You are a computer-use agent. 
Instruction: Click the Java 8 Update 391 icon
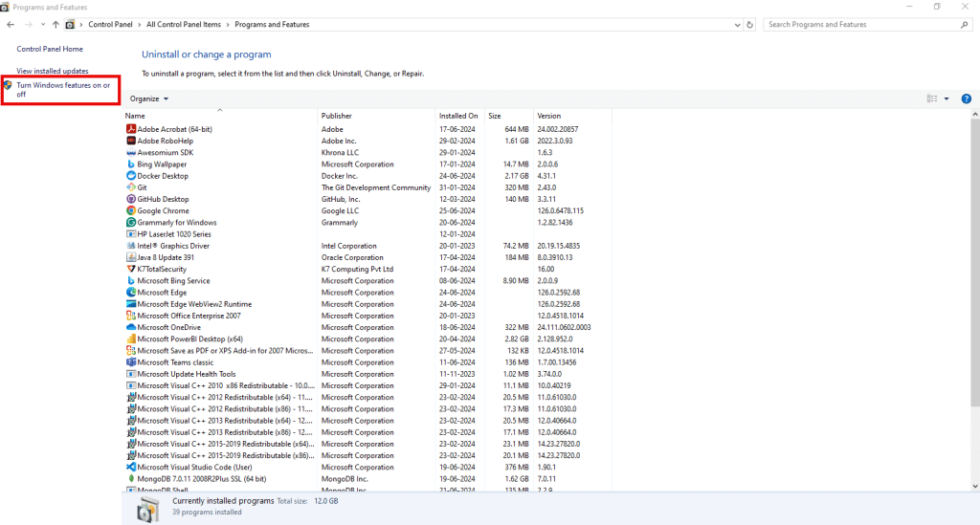coord(130,257)
